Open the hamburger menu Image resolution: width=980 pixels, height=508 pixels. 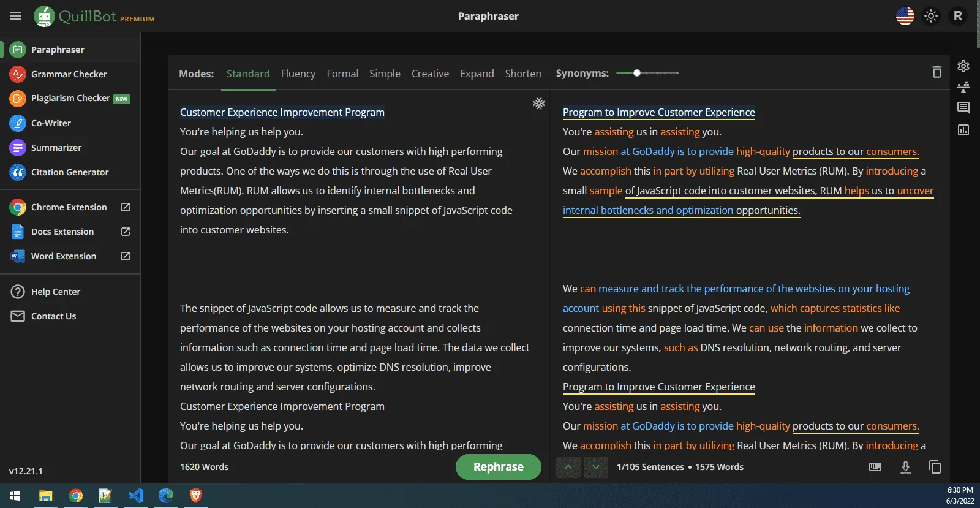(x=15, y=16)
